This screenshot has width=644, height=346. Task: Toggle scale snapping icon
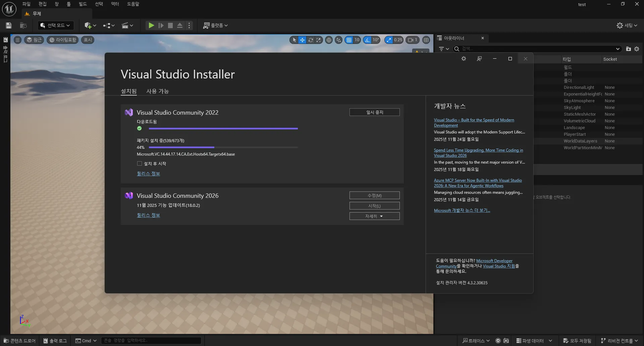[x=389, y=40]
